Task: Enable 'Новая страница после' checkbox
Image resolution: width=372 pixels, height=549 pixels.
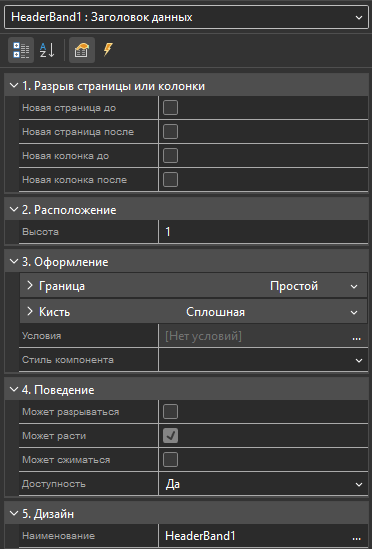Action: tap(171, 132)
